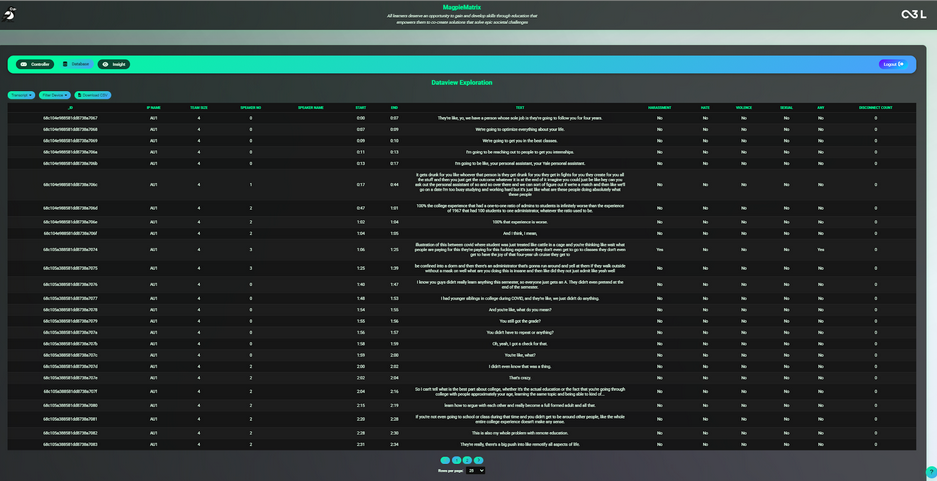
Task: Click the SPEAKER NAME column header
Action: click(310, 107)
